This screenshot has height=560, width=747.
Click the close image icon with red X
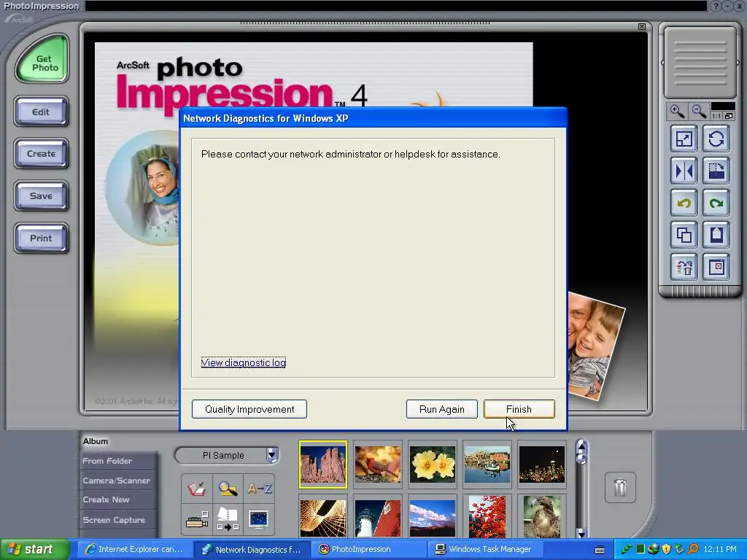point(716,267)
